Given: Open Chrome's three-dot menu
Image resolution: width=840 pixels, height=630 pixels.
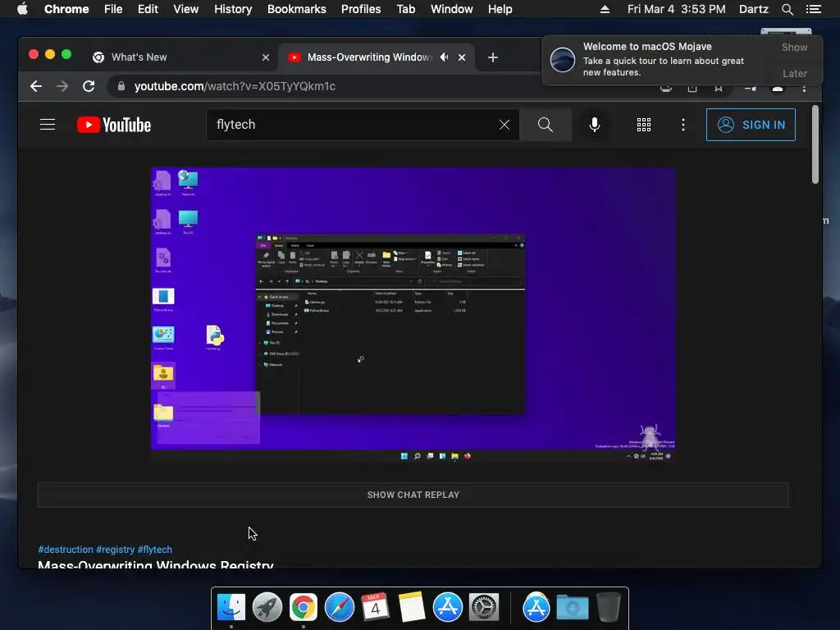Looking at the screenshot, I should [x=804, y=89].
